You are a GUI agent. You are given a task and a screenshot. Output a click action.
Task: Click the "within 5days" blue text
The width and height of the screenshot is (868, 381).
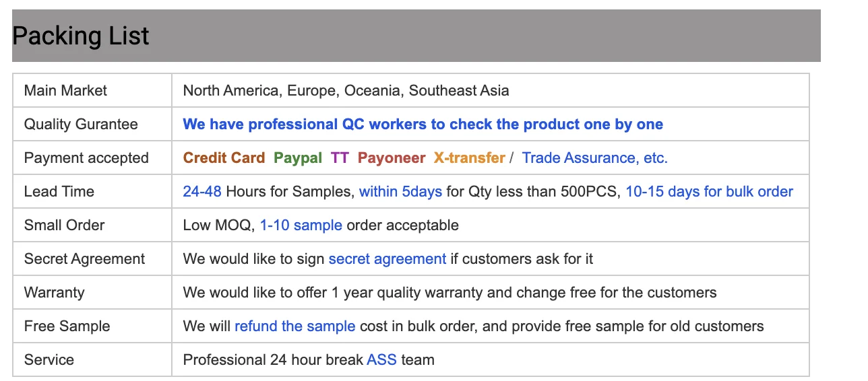pos(400,192)
